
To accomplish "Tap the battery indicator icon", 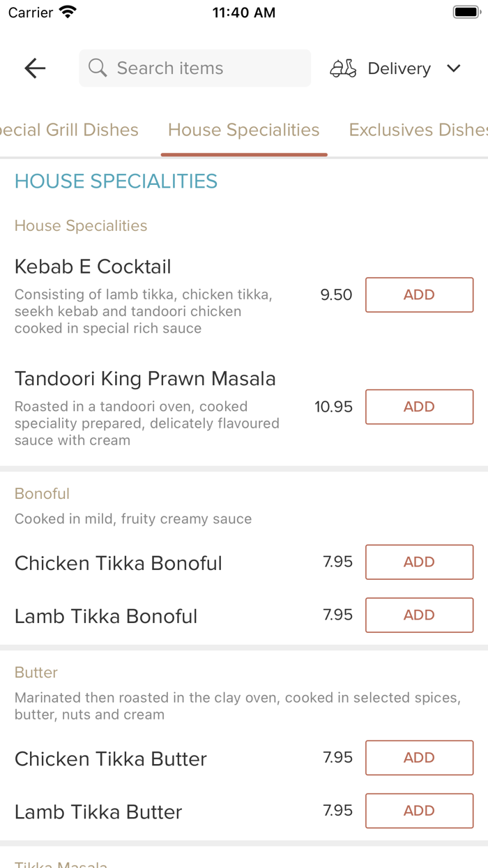I will [465, 13].
